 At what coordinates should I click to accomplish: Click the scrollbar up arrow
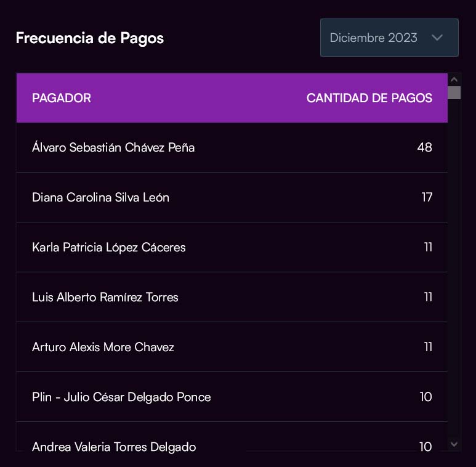[454, 79]
